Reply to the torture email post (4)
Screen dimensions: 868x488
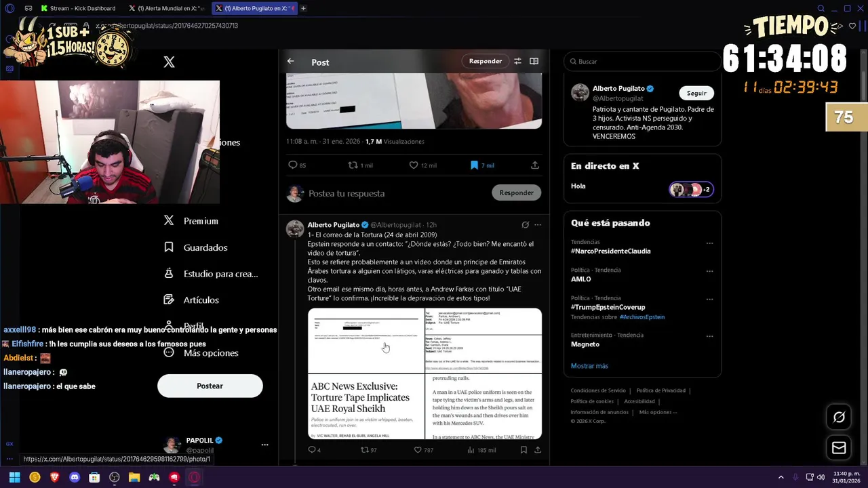point(314,449)
